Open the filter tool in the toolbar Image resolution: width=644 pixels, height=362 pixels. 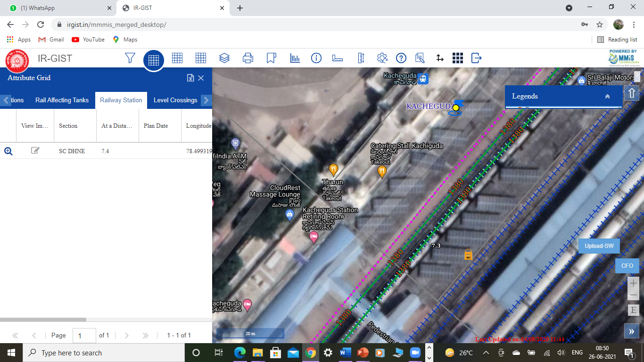[x=130, y=58]
